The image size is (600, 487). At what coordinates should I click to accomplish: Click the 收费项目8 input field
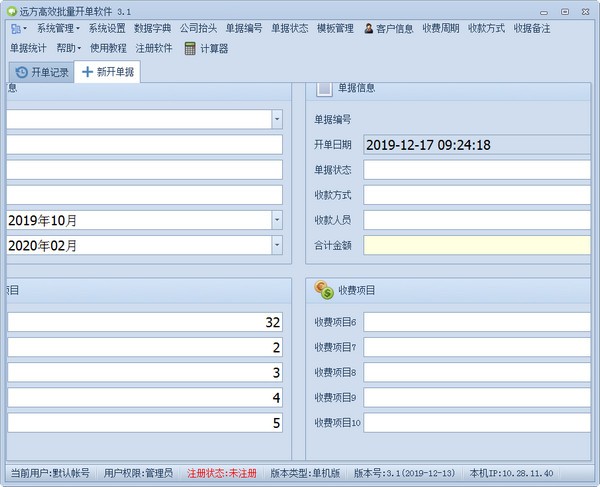[x=477, y=372]
